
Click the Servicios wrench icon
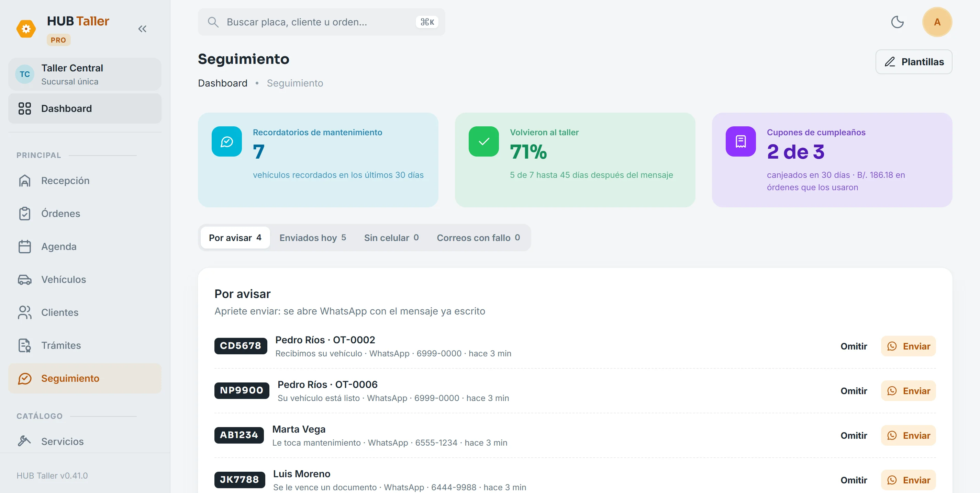pos(25,441)
